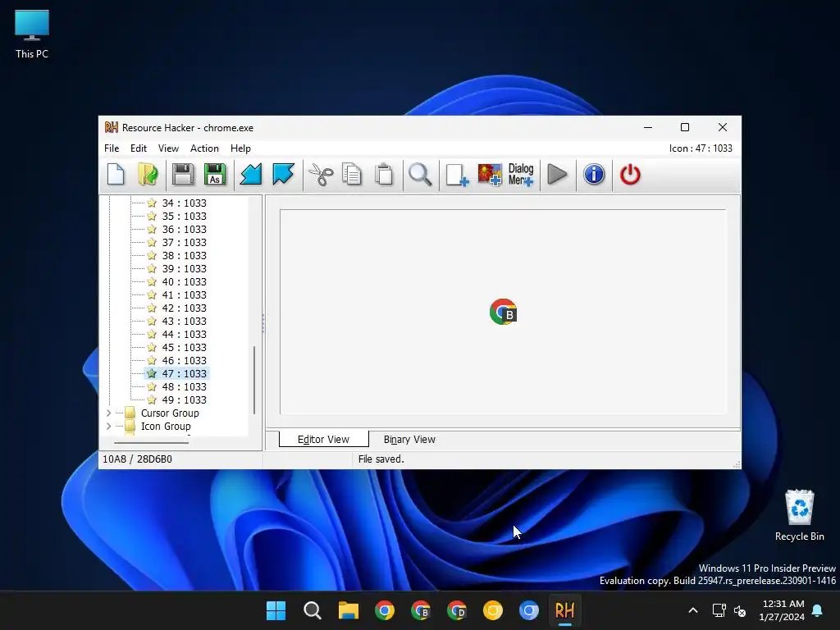
Task: Launch the Chrome Dev taskbar icon
Action: click(456, 610)
